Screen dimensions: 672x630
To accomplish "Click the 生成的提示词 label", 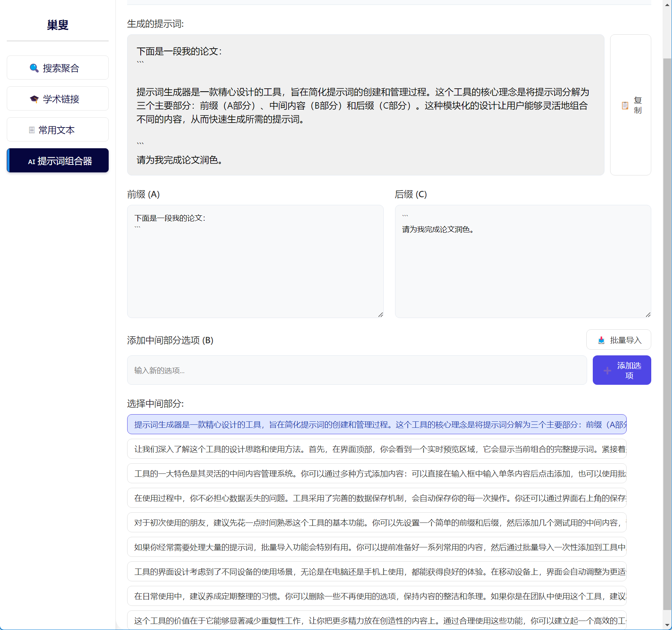I will (155, 24).
